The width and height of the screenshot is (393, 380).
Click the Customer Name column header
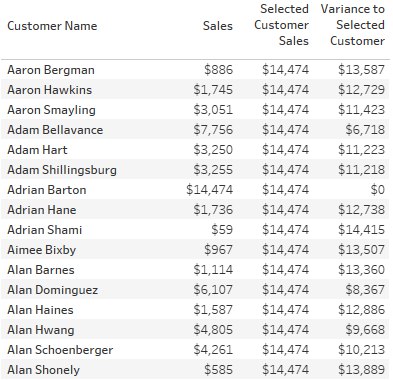click(x=52, y=26)
